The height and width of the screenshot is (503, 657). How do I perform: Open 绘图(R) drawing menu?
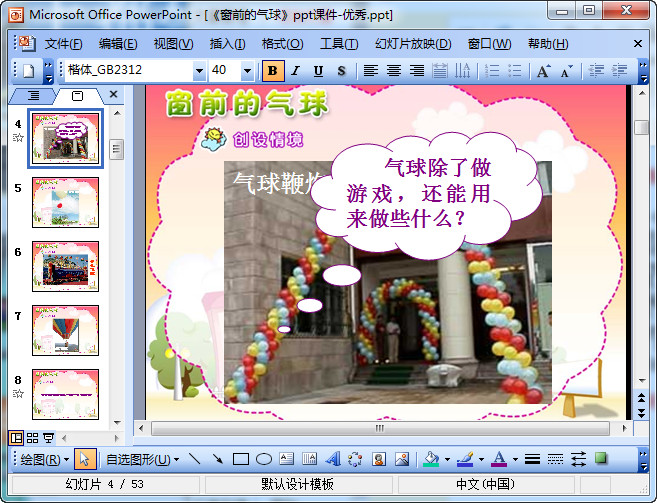pos(44,460)
